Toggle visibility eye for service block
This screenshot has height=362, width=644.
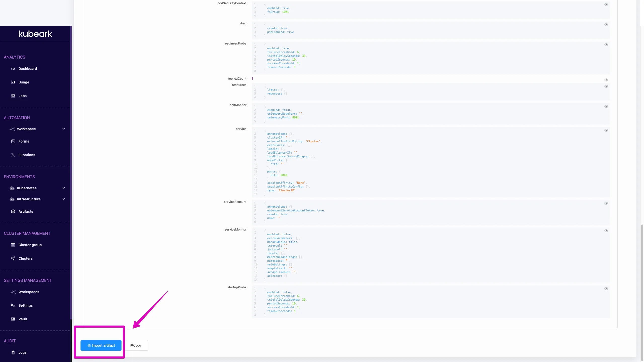click(606, 130)
